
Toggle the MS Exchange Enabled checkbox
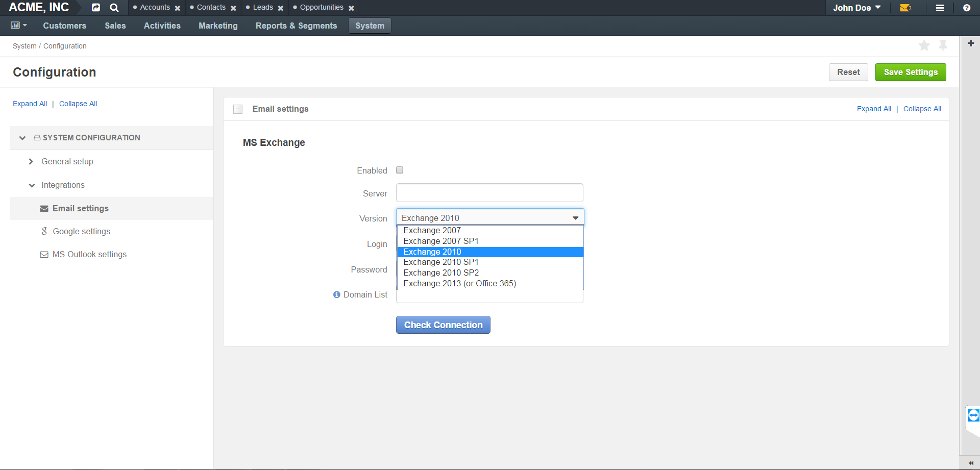[x=400, y=170]
